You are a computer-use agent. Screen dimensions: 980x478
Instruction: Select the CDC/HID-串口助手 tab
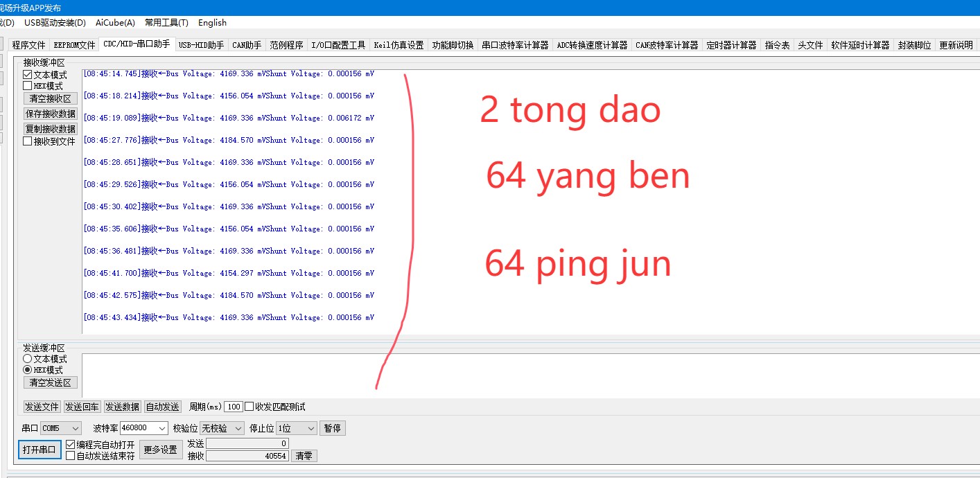click(x=137, y=44)
